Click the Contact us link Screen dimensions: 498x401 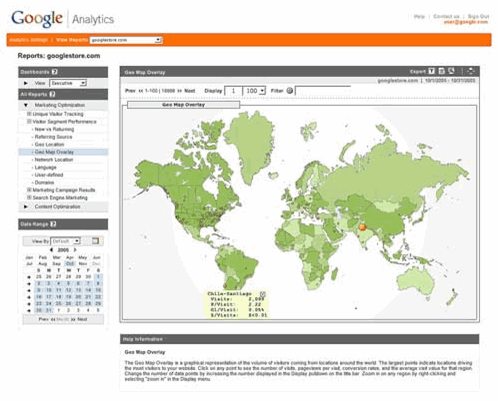[x=446, y=16]
